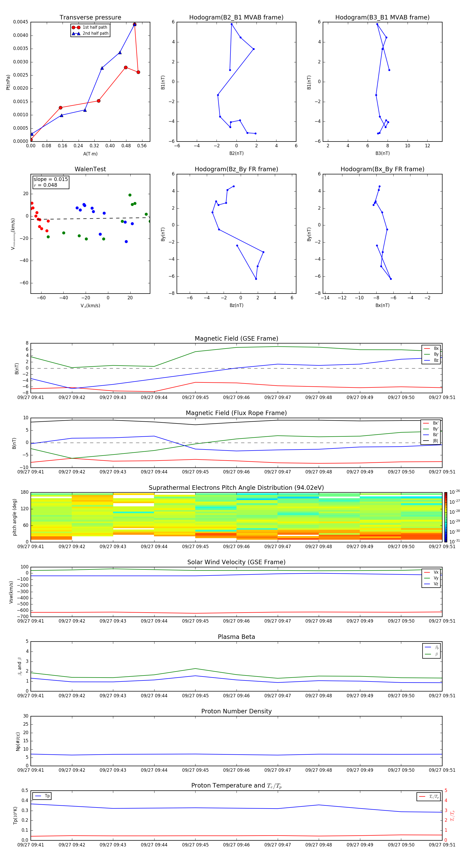Viewport: 473px width, 868px height.
Task: Click 'Hodogram(Bx_By FR frame)' title
Action: pyautogui.click(x=382, y=169)
